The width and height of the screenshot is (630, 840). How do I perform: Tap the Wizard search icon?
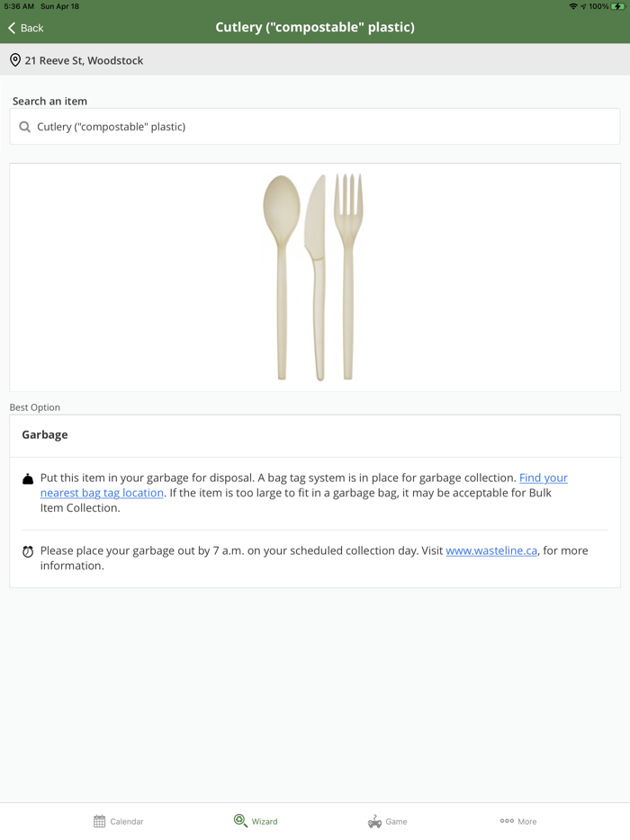pyautogui.click(x=240, y=821)
